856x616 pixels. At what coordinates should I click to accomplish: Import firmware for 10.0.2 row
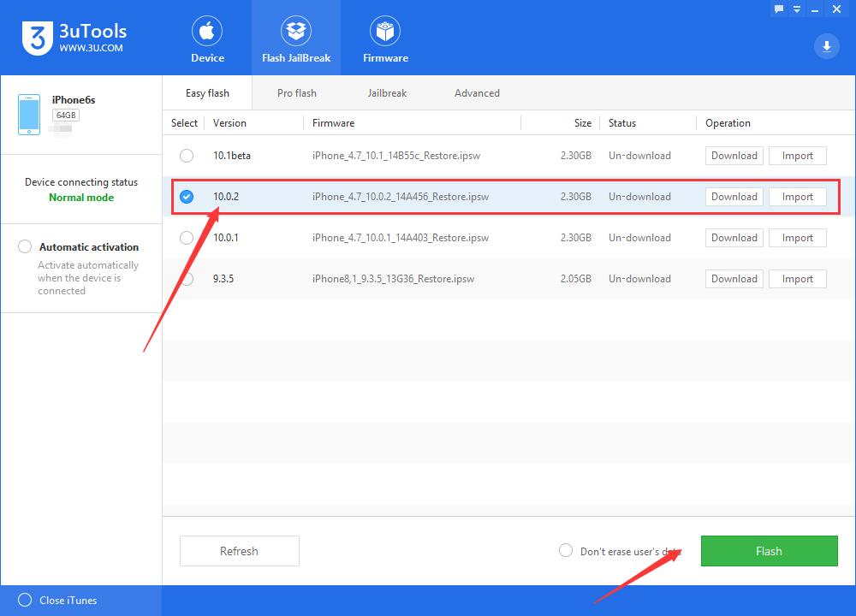click(797, 197)
